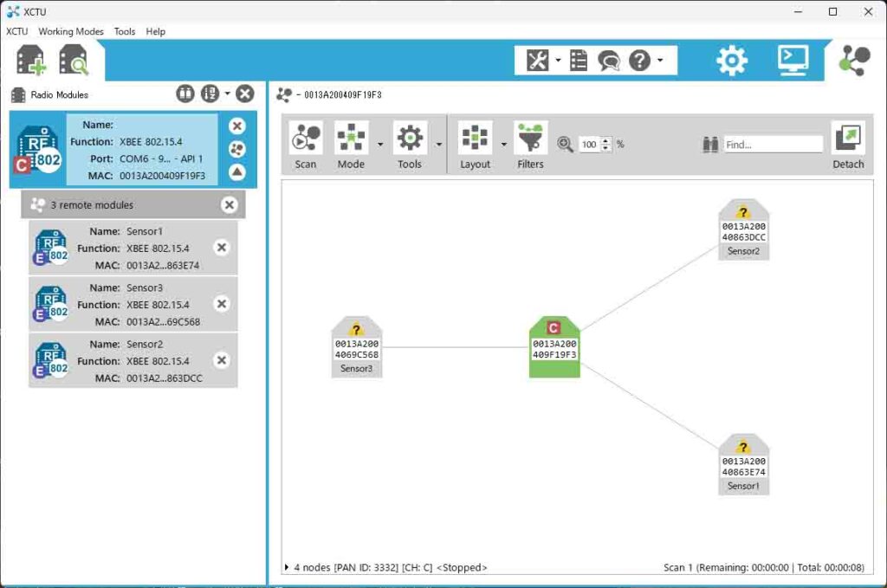Select the Sensor2 remote module

[x=133, y=361]
